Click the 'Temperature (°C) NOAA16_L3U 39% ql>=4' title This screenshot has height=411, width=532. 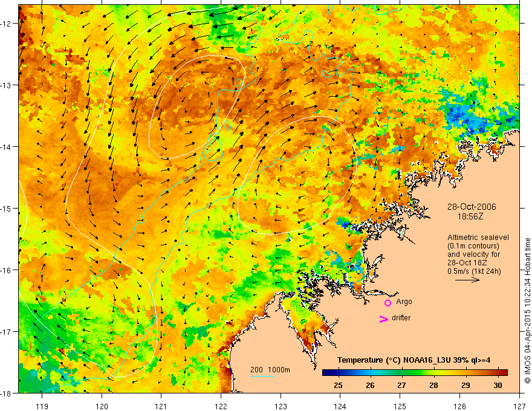coord(414,360)
